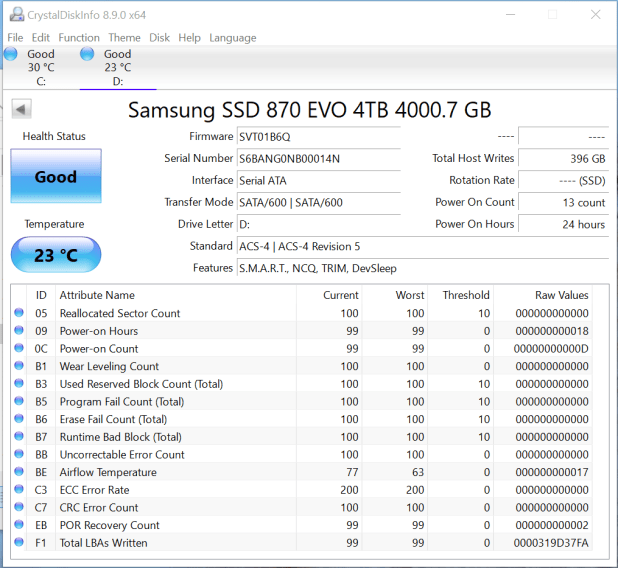Open the Function menu
This screenshot has height=568, width=618.
click(79, 38)
